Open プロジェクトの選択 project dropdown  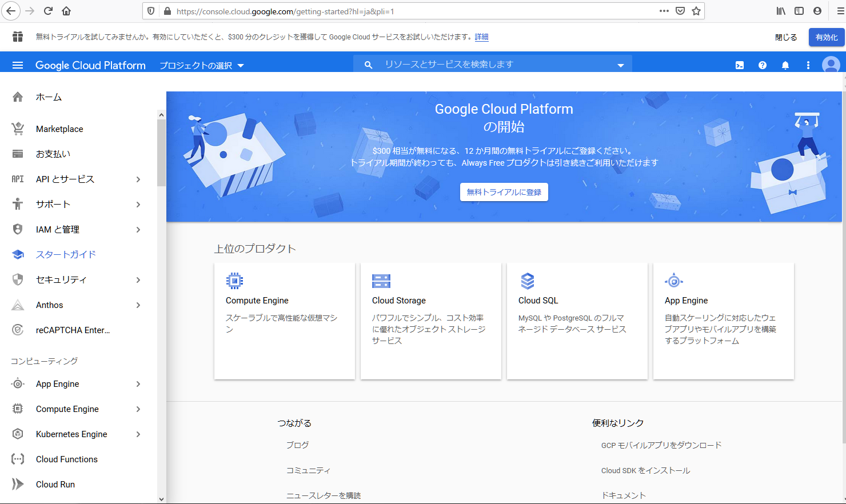(202, 66)
